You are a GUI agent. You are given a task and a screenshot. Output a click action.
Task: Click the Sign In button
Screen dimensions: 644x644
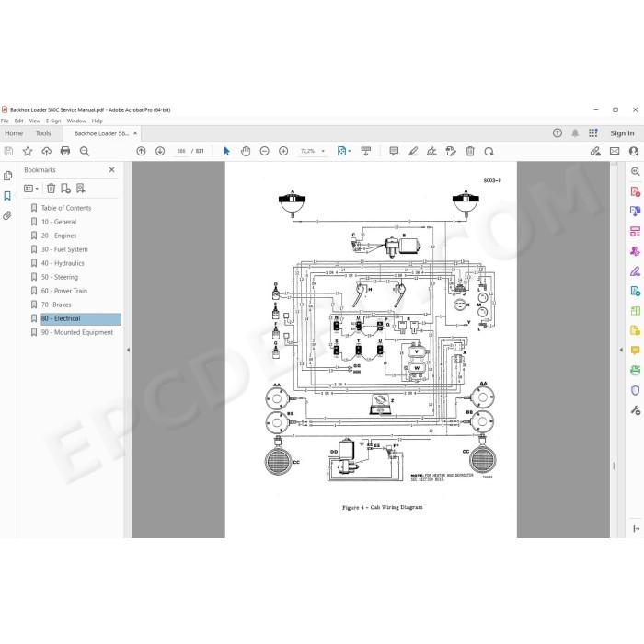(622, 133)
